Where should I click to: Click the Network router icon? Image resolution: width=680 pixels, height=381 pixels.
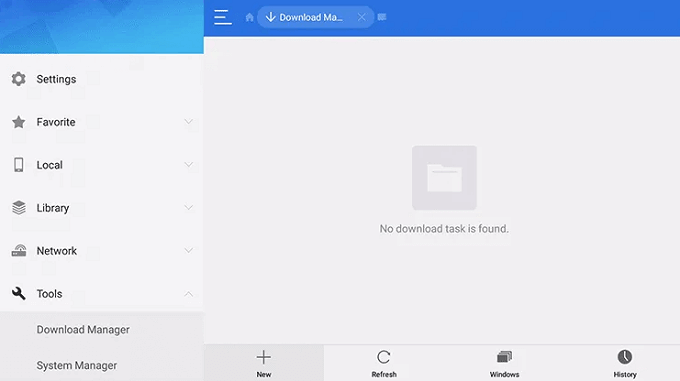[19, 251]
